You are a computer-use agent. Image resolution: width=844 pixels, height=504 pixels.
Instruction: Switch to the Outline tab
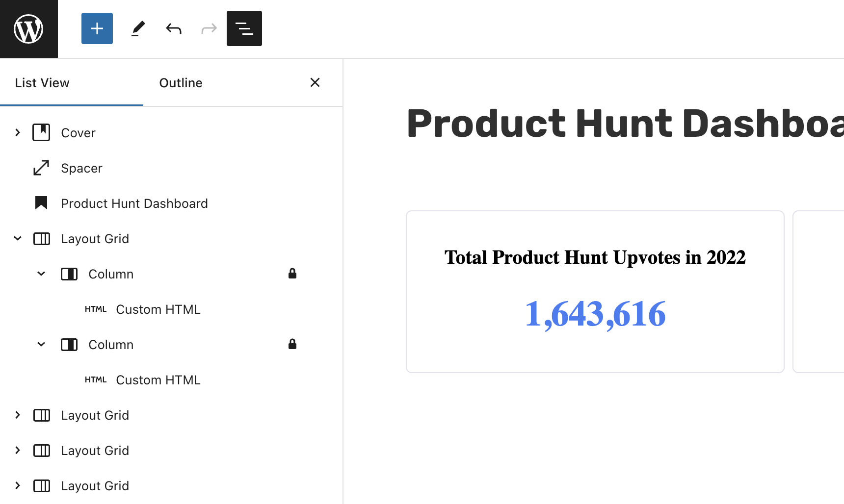[x=181, y=83]
